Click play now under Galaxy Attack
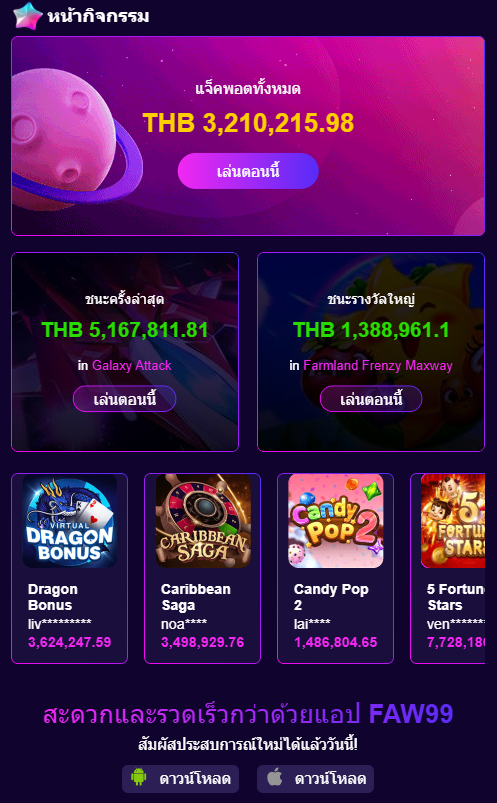This screenshot has height=803, width=497. point(125,399)
